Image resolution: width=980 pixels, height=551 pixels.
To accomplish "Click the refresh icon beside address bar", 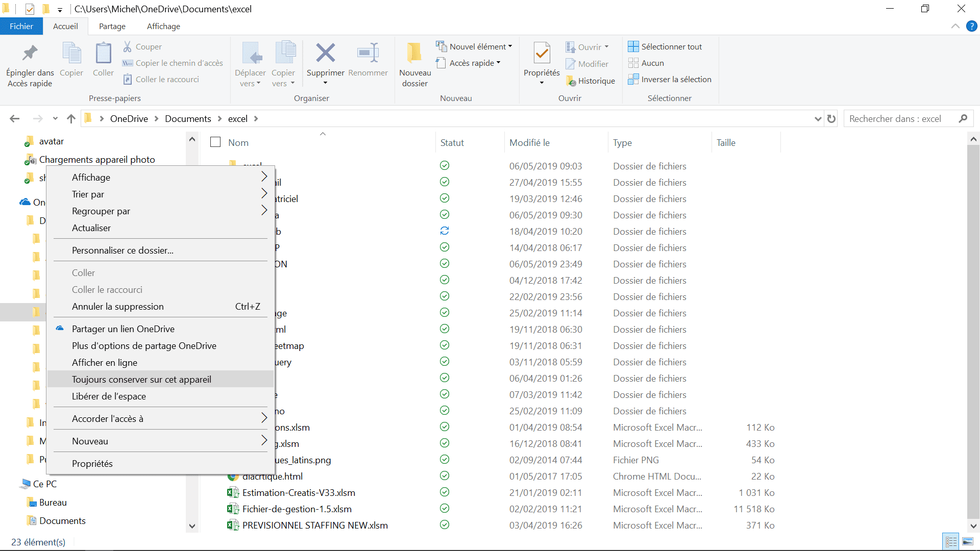I will click(x=831, y=119).
